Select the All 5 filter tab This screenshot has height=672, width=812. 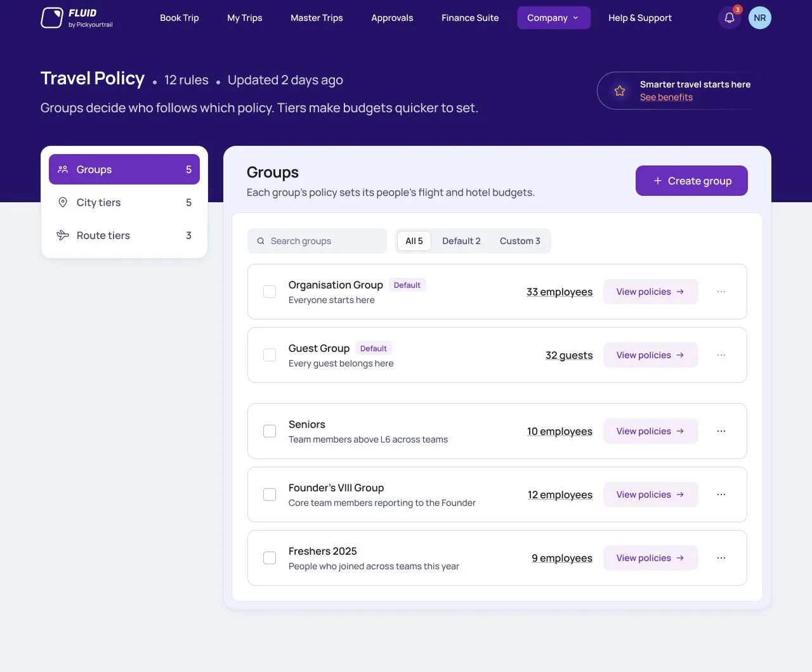414,241
